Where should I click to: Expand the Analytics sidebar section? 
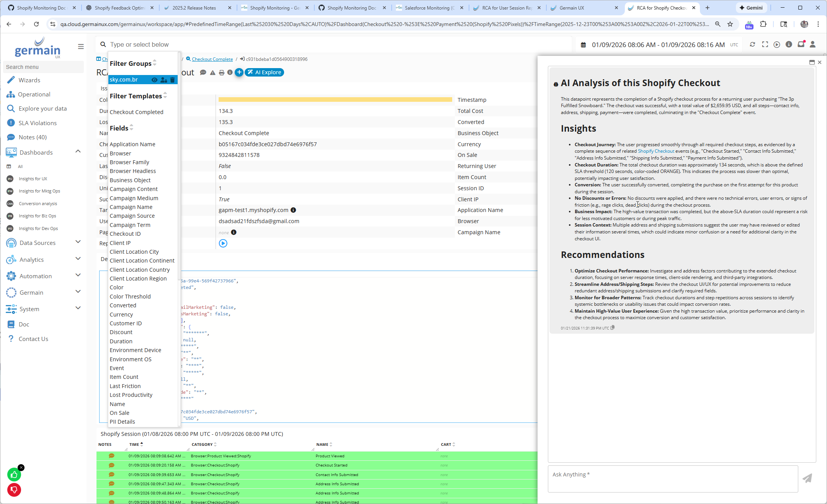[x=78, y=259]
